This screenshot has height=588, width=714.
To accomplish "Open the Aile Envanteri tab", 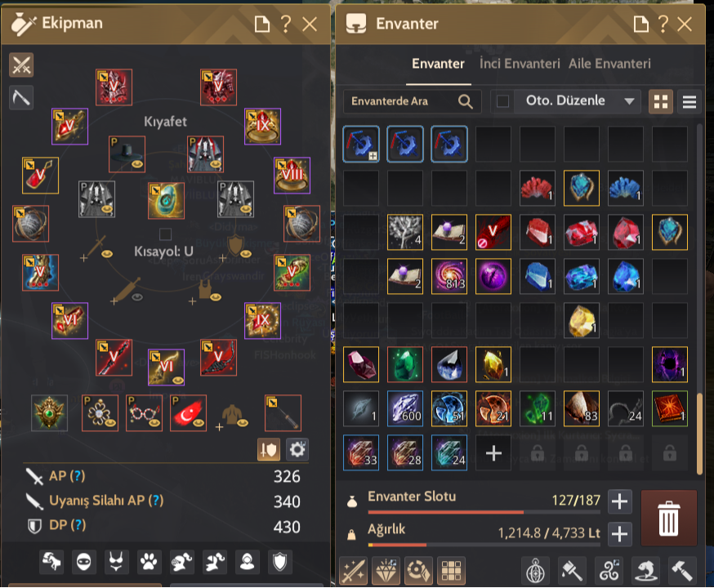I will point(609,64).
